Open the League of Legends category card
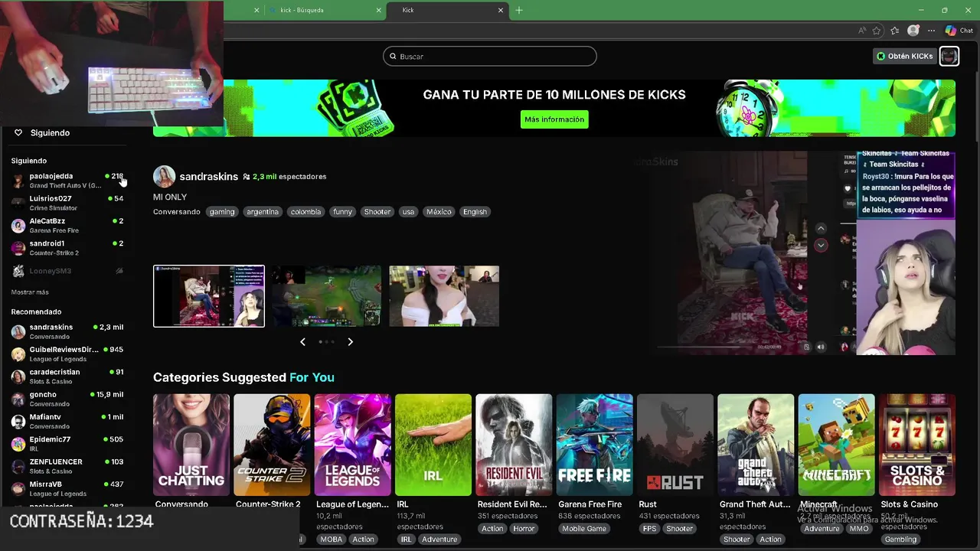 click(x=352, y=445)
